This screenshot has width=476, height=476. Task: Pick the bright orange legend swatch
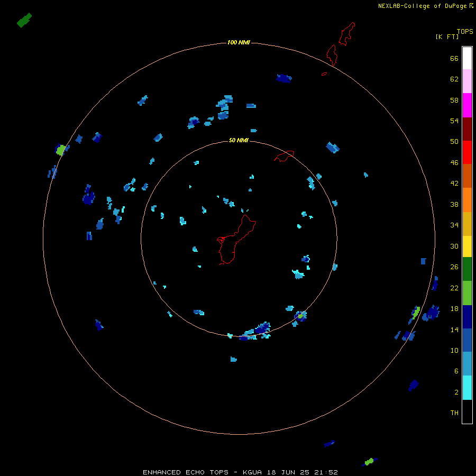[x=467, y=200]
